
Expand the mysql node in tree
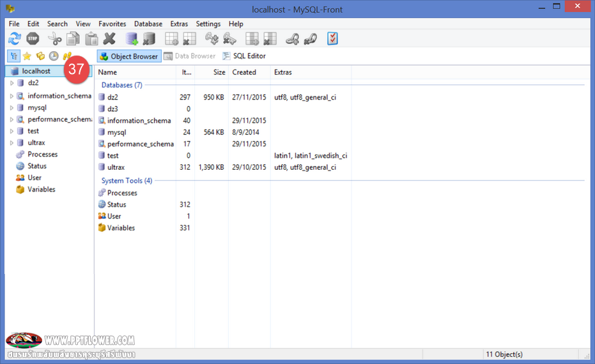(x=12, y=108)
